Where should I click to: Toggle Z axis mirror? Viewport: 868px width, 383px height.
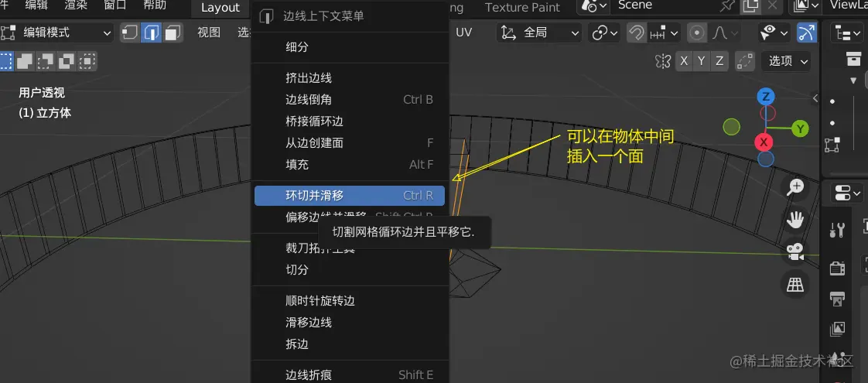coord(719,61)
